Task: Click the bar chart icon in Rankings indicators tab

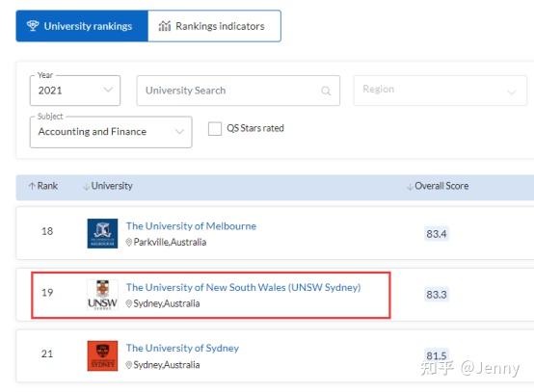Action: 165,26
